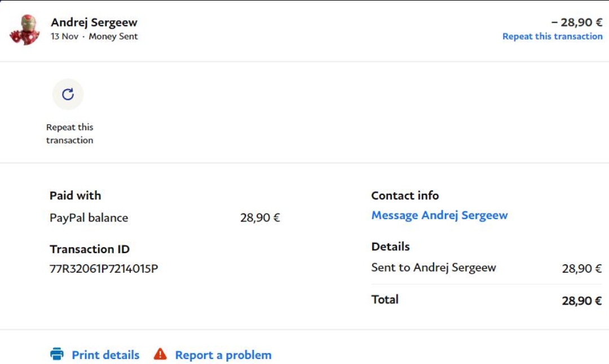609x364 pixels.
Task: Click the Iron Man profile avatar
Action: click(x=25, y=30)
